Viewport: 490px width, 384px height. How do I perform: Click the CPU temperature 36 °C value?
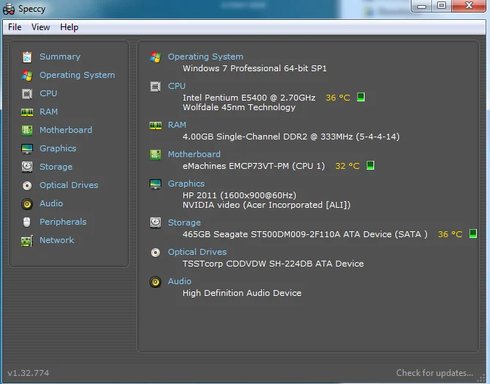coord(338,98)
